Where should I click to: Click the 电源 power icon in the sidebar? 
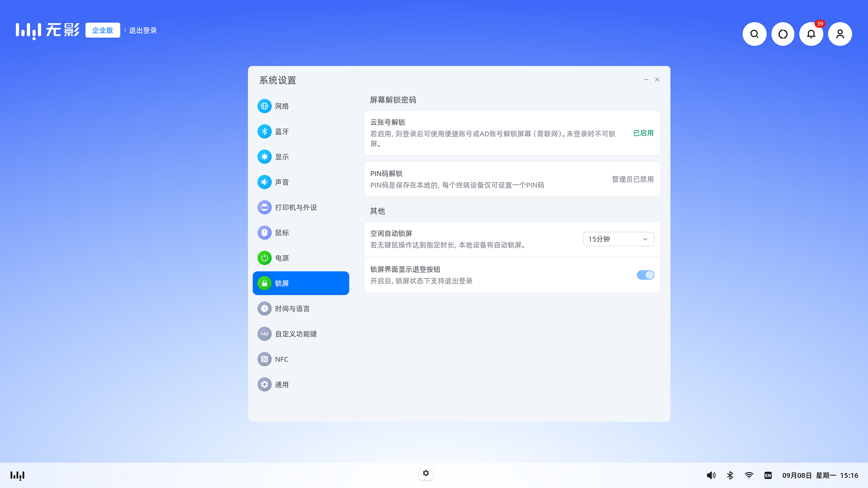(x=264, y=258)
